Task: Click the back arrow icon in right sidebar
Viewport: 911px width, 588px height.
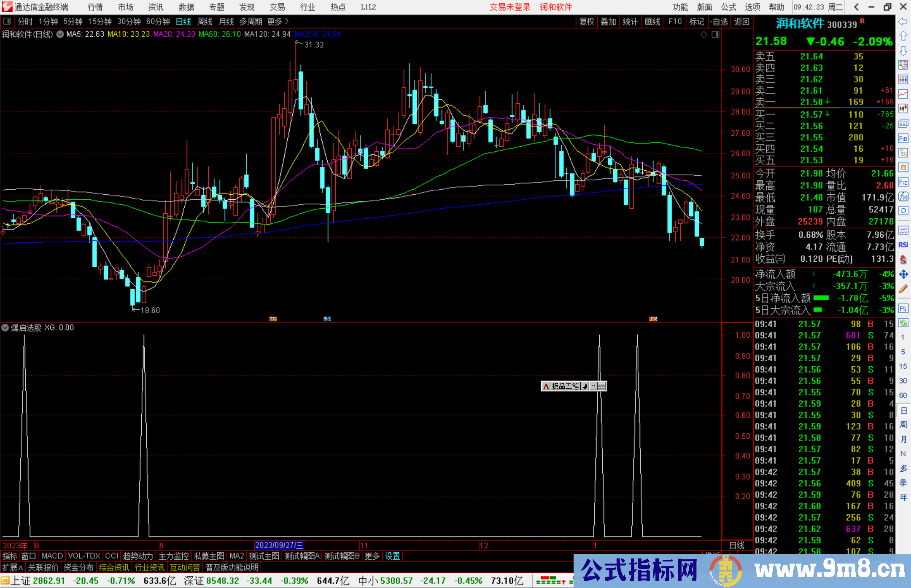Action: click(x=903, y=21)
